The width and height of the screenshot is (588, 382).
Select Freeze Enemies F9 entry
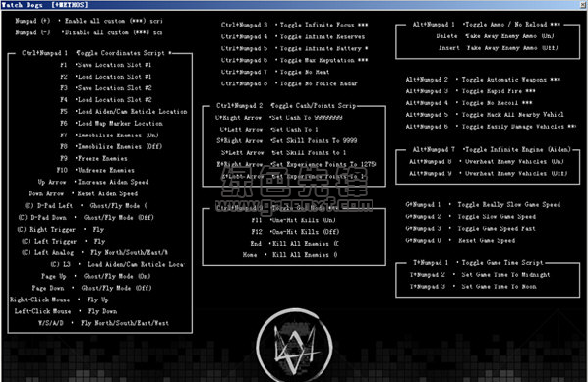(x=93, y=158)
